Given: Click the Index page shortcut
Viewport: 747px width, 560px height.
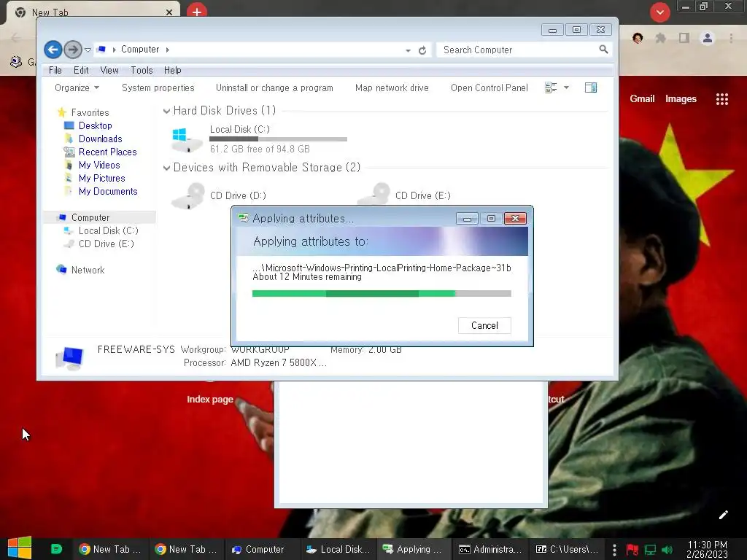Looking at the screenshot, I should [209, 399].
